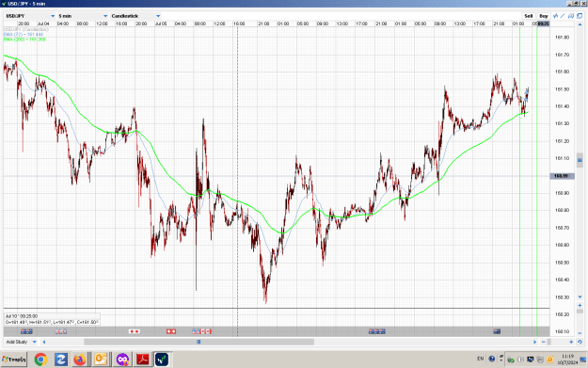
Task: Click the Australian flags event cluster
Action: click(377, 331)
